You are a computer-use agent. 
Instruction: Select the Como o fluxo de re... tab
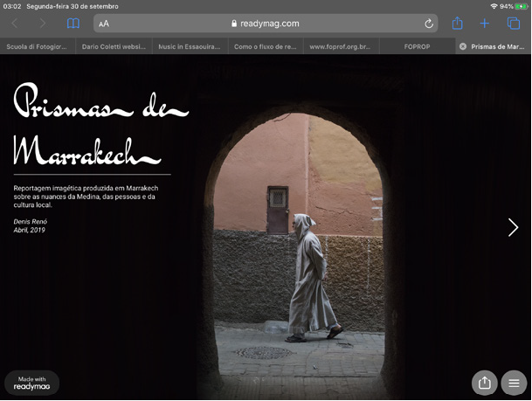(x=265, y=46)
